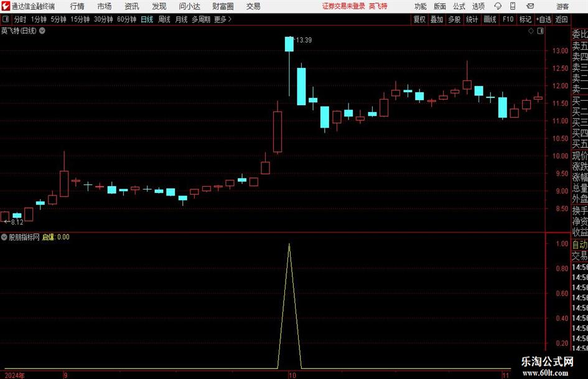
Task: Click the 英飞特(日线) chart title
Action: click(x=19, y=30)
